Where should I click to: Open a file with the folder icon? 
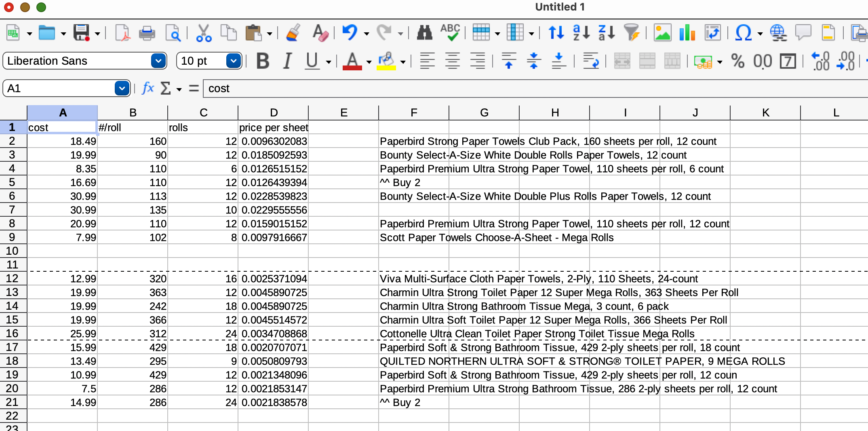click(46, 33)
